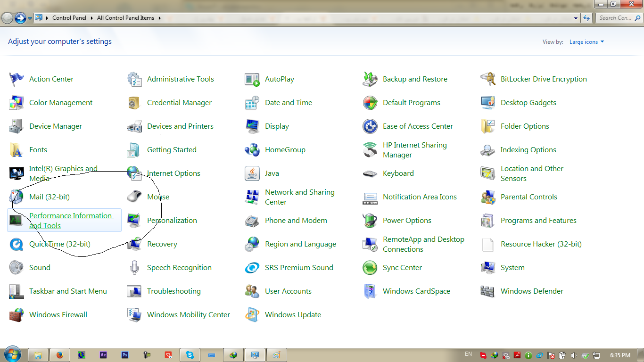Viewport: 644px width, 362px height.
Task: Open the Troubleshooting link
Action: coord(174,291)
